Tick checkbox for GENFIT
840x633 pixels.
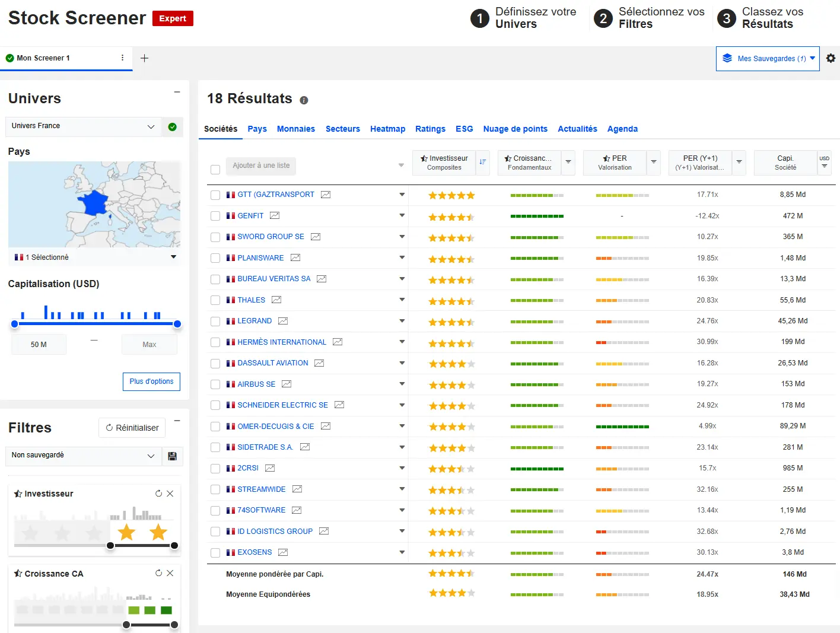[x=215, y=216]
